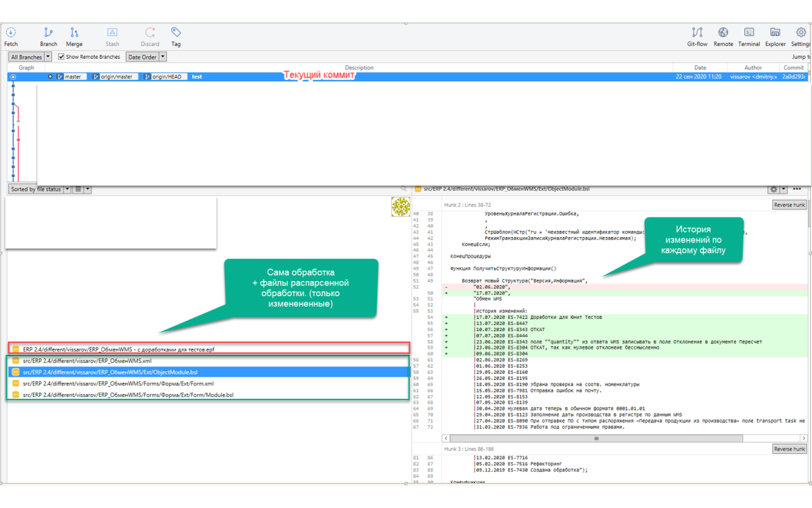Select the ERP_ОбменWMS.xml file
The height and width of the screenshot is (508, 812).
point(87,361)
